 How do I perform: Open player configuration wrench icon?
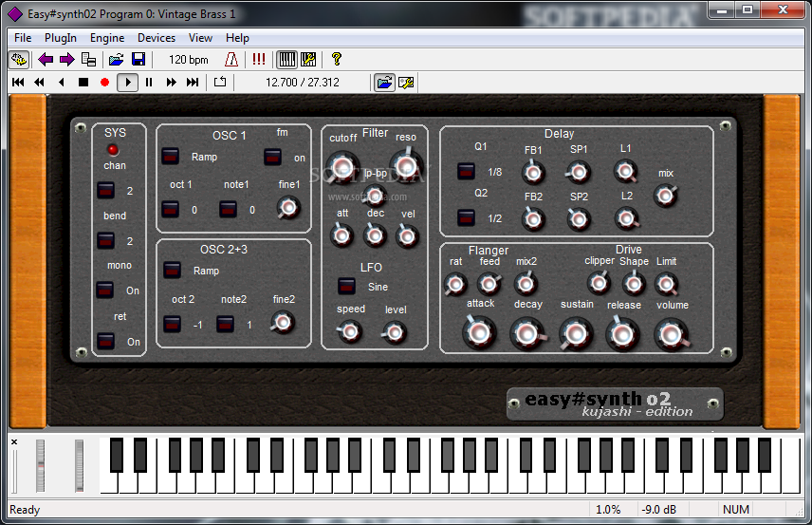tap(406, 83)
